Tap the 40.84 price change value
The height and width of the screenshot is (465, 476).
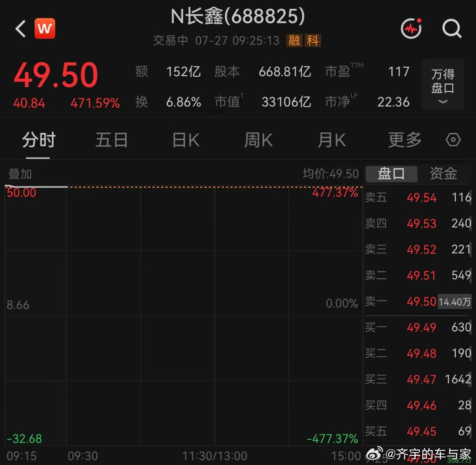[x=29, y=104]
